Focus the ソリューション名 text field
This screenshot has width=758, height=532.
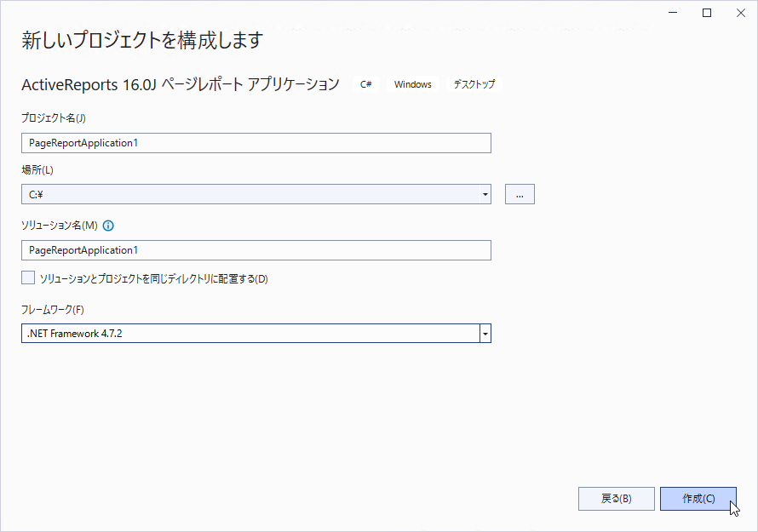[x=256, y=250]
